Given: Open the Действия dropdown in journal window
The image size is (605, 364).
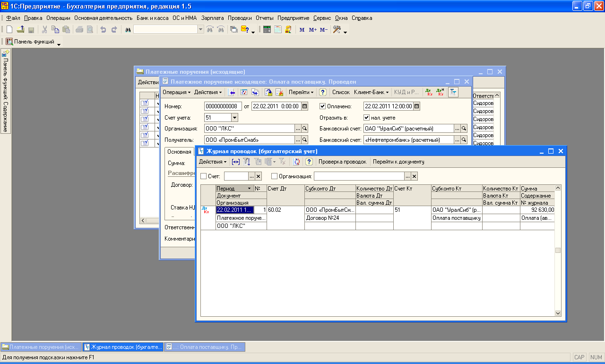Looking at the screenshot, I should tap(213, 162).
